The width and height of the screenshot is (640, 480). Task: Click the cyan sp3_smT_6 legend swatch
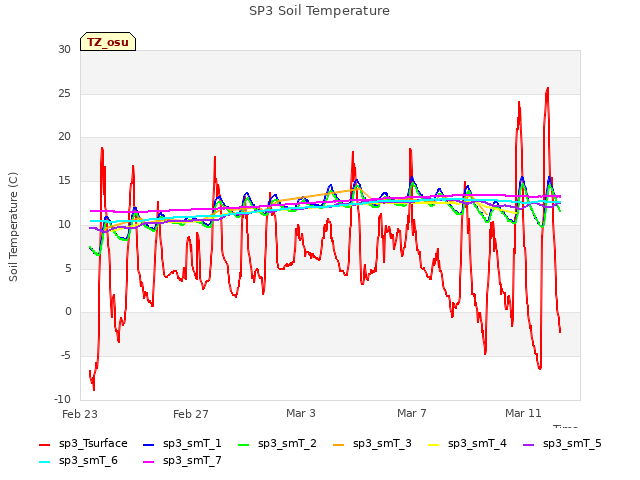click(x=44, y=462)
